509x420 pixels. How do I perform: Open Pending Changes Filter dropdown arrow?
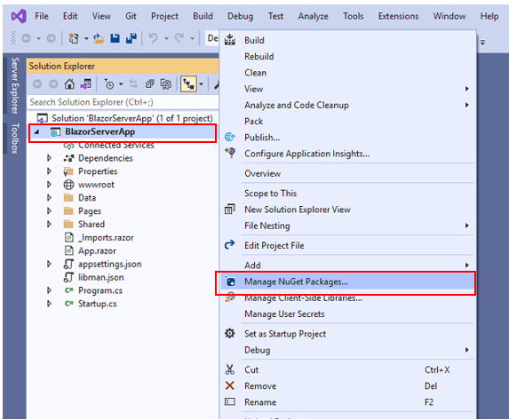click(121, 84)
